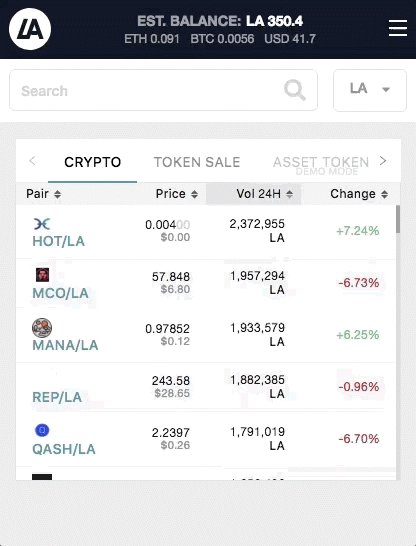The width and height of the screenshot is (416, 546).
Task: Sort the list by Change
Action: (359, 194)
